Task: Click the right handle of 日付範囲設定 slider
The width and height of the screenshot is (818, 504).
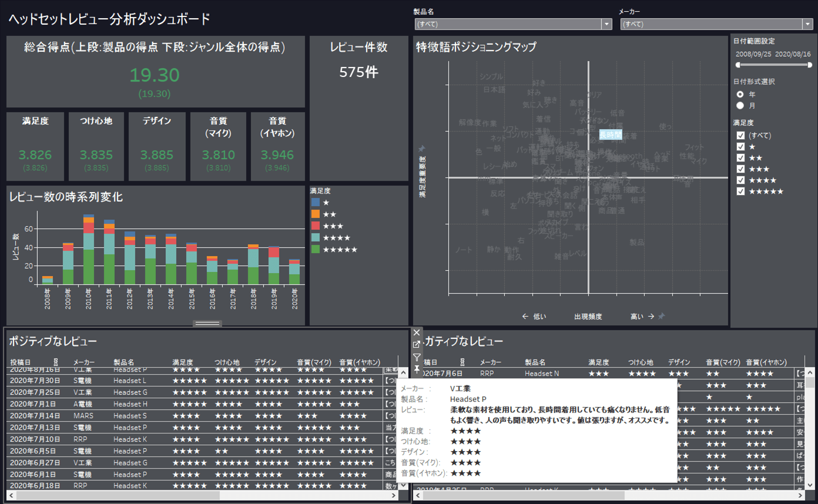Action: click(x=810, y=65)
